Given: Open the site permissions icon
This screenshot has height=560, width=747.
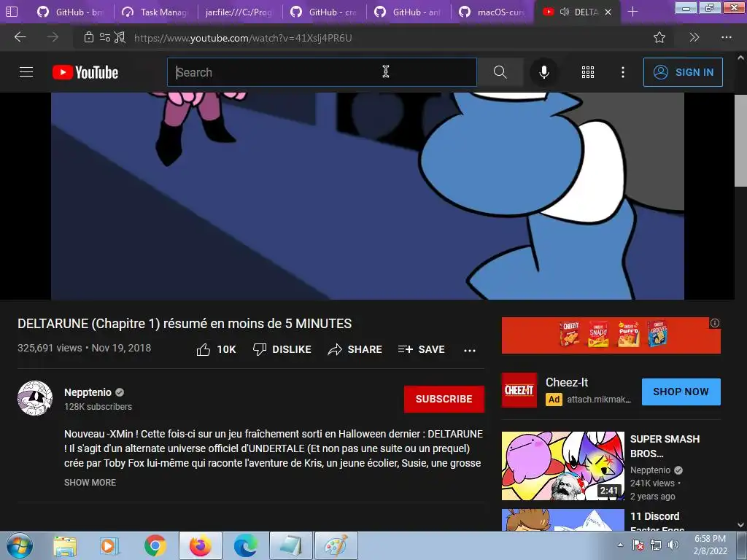Looking at the screenshot, I should [105, 37].
